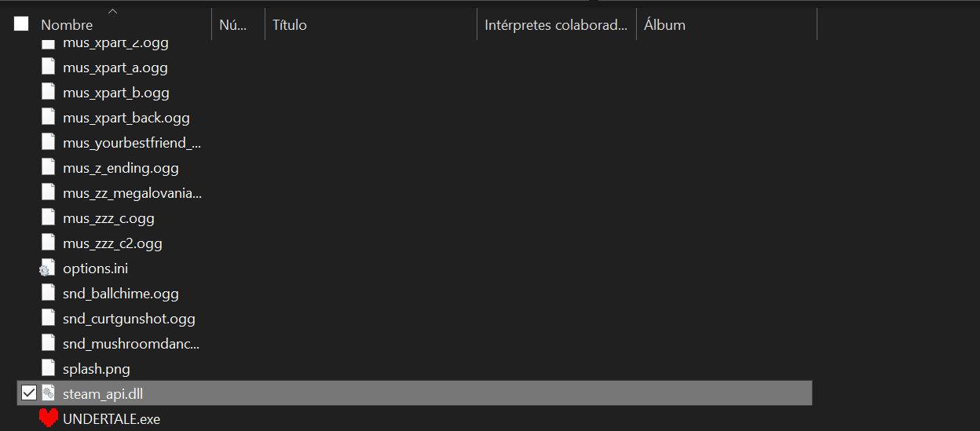980x431 pixels.
Task: Click the splash.png file icon
Action: pos(49,368)
